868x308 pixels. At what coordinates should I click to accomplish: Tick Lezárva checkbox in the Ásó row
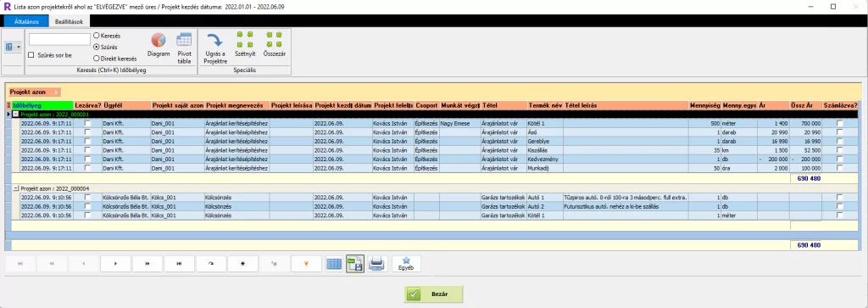click(87, 132)
